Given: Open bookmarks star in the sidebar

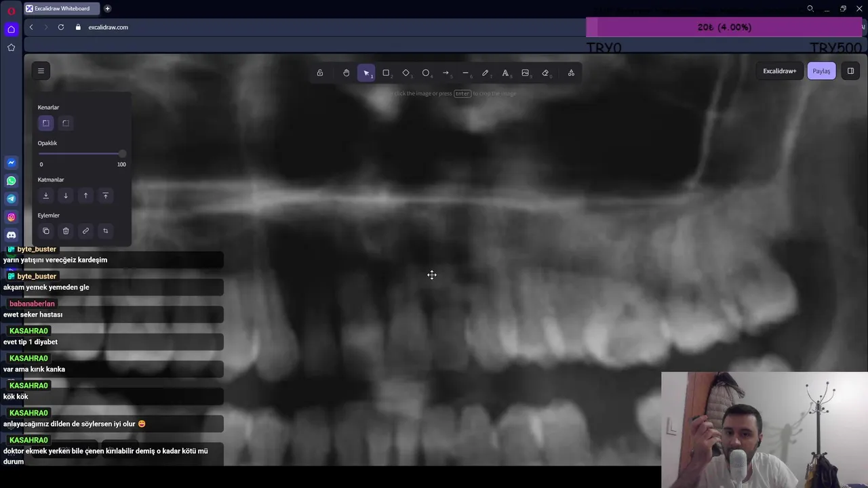Looking at the screenshot, I should pyautogui.click(x=11, y=47).
